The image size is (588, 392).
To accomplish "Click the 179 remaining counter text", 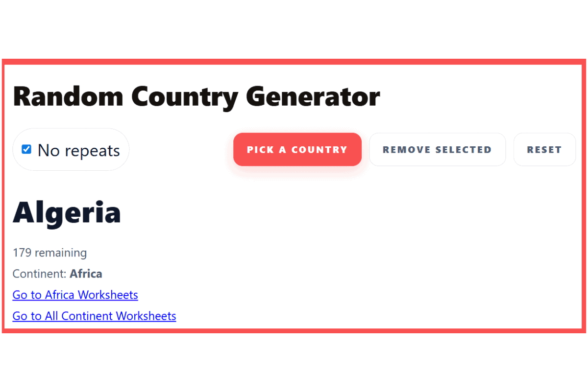I will click(50, 253).
